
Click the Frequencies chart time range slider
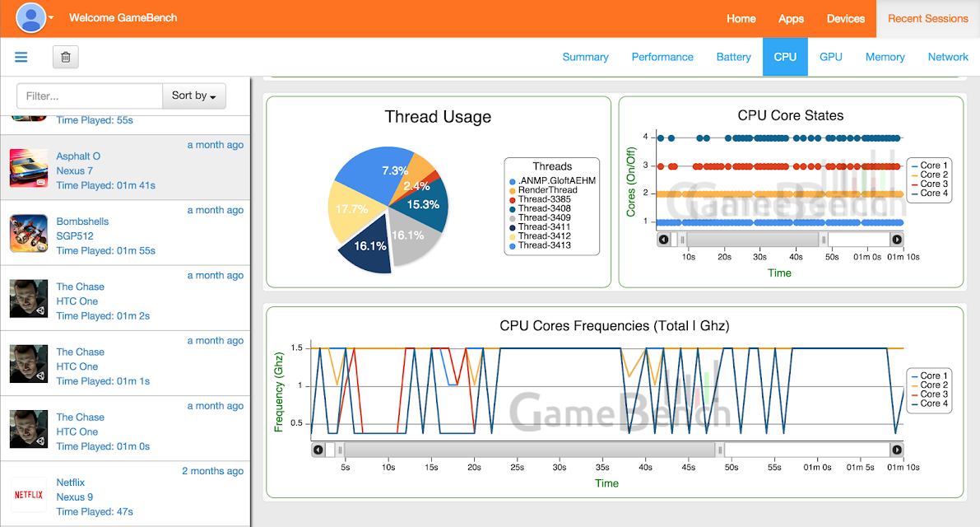click(x=529, y=450)
